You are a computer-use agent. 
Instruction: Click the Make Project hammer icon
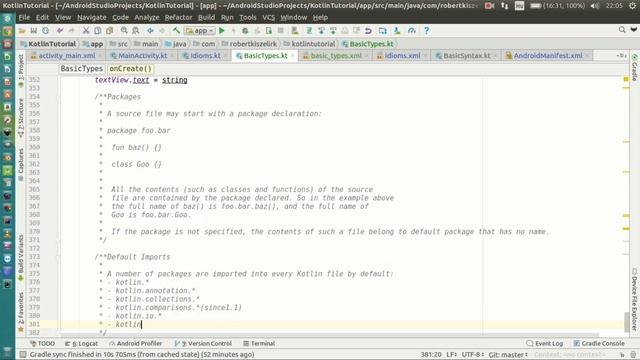(176, 31)
